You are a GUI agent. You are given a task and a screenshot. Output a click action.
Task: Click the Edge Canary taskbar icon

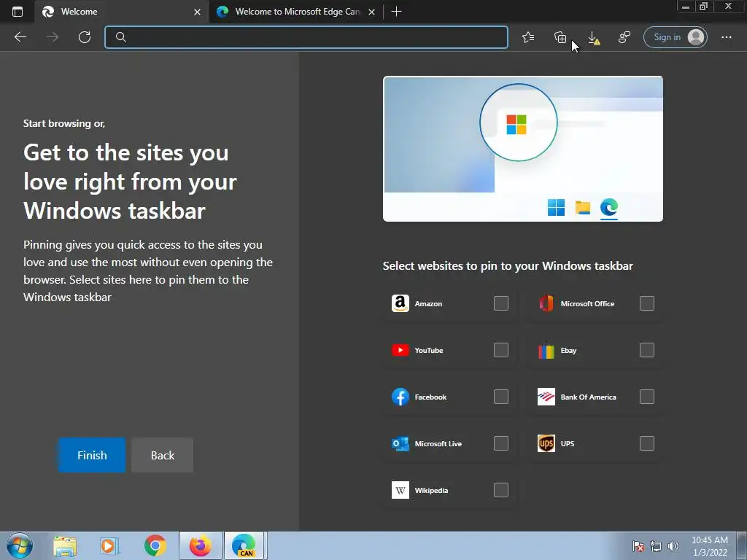244,545
